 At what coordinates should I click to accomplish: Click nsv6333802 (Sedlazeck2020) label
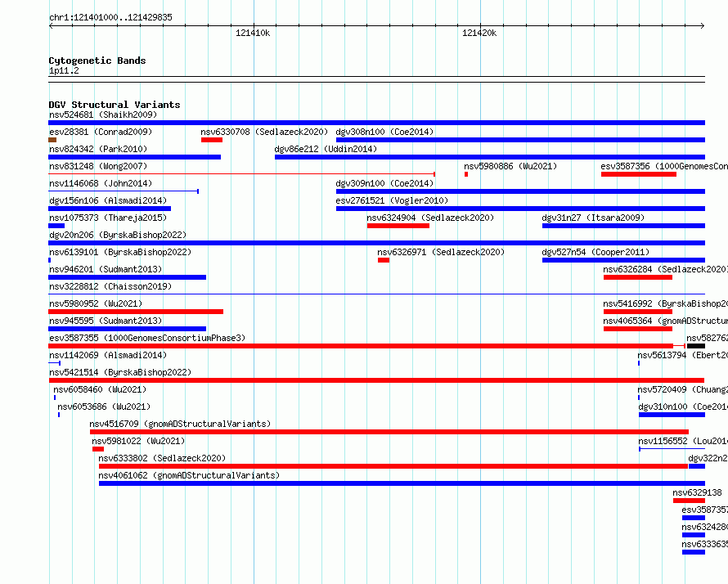(x=162, y=458)
